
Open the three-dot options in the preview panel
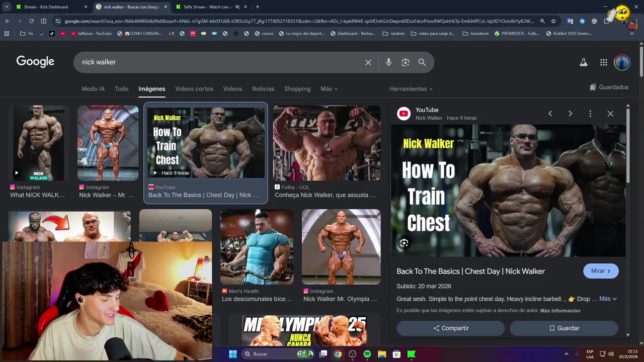590,114
